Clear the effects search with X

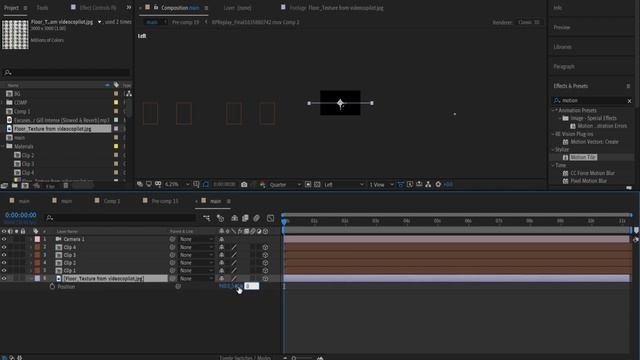tap(629, 101)
